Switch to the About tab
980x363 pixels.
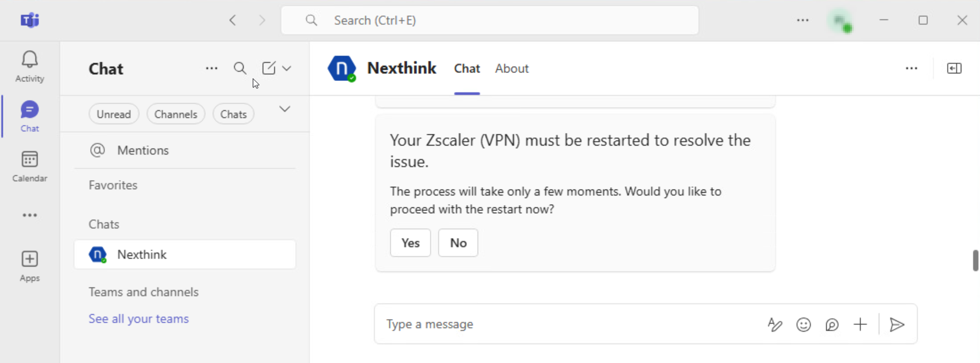pos(511,68)
